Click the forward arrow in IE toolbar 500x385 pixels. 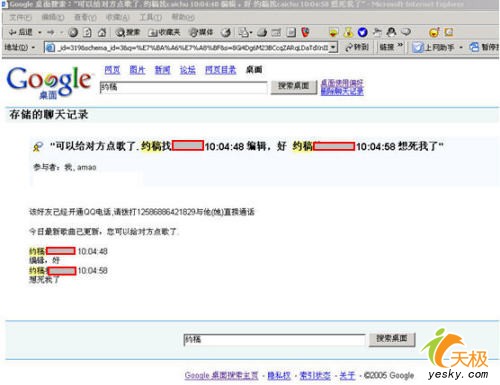51,32
